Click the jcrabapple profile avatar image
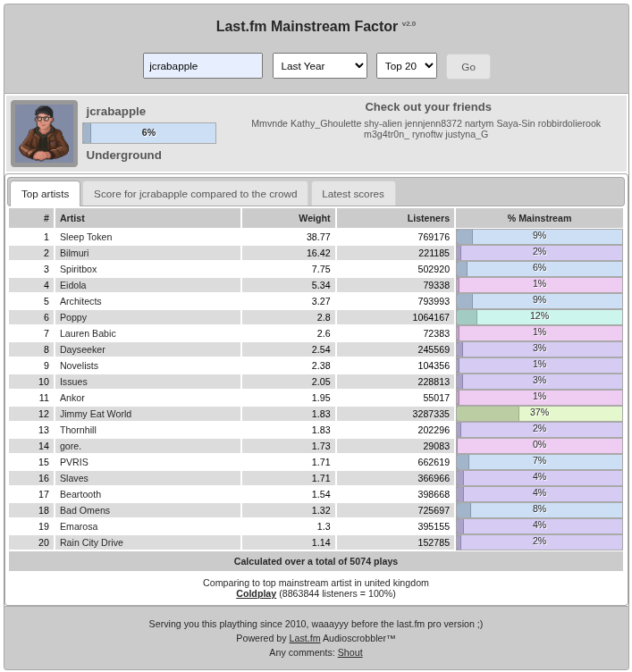 [x=44, y=133]
